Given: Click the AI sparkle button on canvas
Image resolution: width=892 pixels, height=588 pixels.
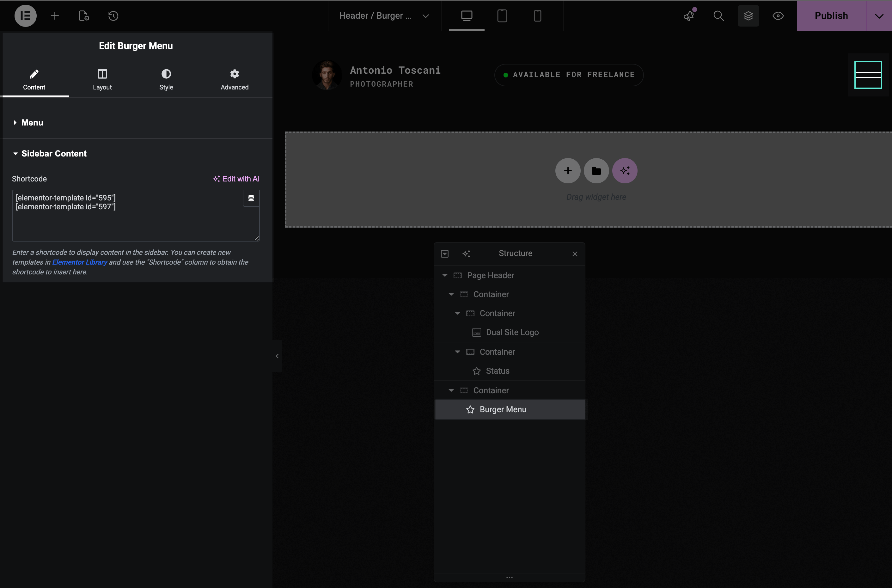Looking at the screenshot, I should pos(625,171).
